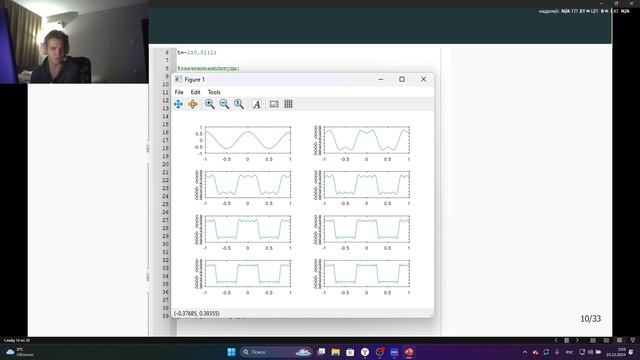Open the Yandex Browser taskbar icon
Image resolution: width=640 pixels, height=360 pixels.
click(x=365, y=352)
